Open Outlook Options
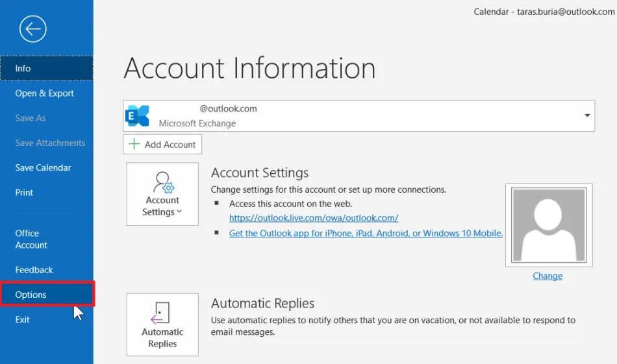617x364 pixels. pos(31,295)
